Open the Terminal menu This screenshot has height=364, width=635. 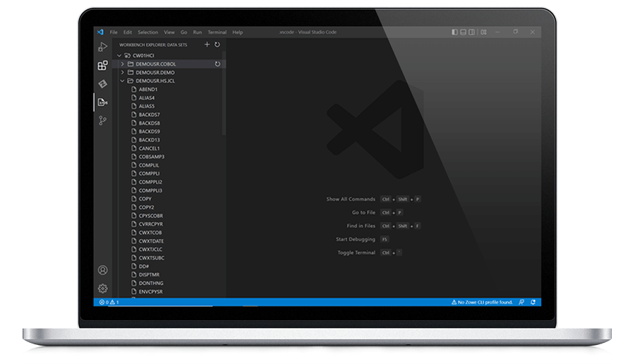[217, 32]
